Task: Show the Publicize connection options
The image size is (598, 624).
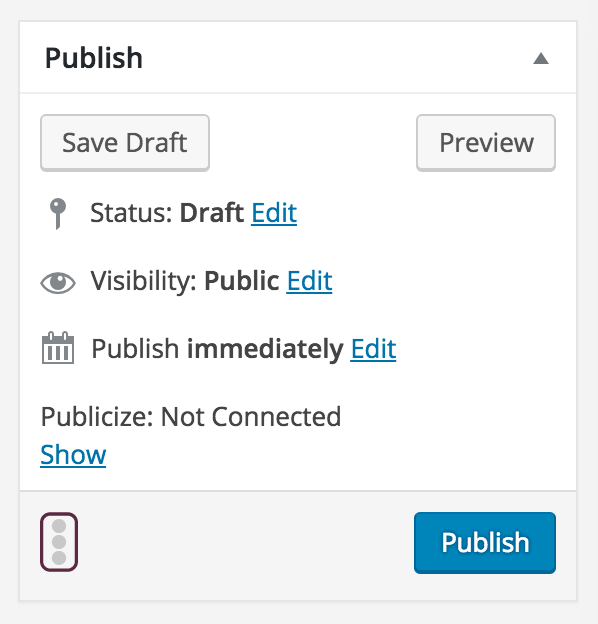Action: tap(73, 454)
